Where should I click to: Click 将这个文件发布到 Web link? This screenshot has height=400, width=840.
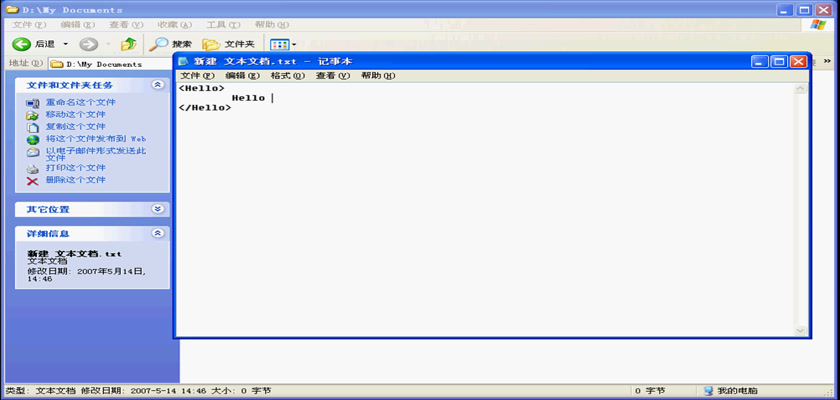(x=96, y=139)
